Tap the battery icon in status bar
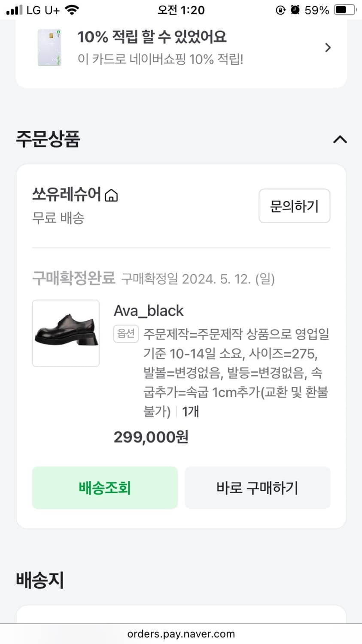The height and width of the screenshot is (644, 362). [345, 10]
